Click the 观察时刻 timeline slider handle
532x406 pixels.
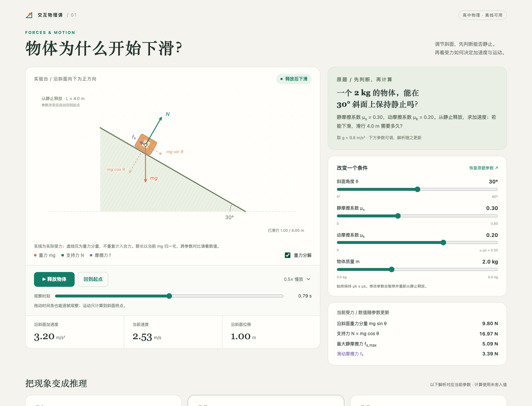[169, 296]
